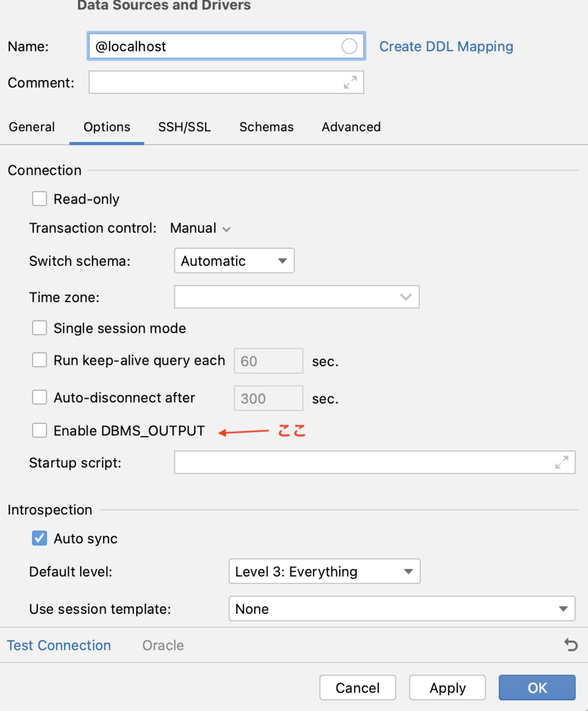The width and height of the screenshot is (588, 711).
Task: Open Transaction control Manual chevron
Action: [x=226, y=229]
